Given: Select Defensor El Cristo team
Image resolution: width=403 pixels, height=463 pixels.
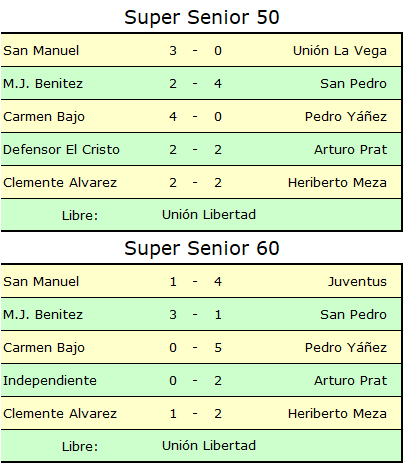Looking at the screenshot, I should click(61, 150).
